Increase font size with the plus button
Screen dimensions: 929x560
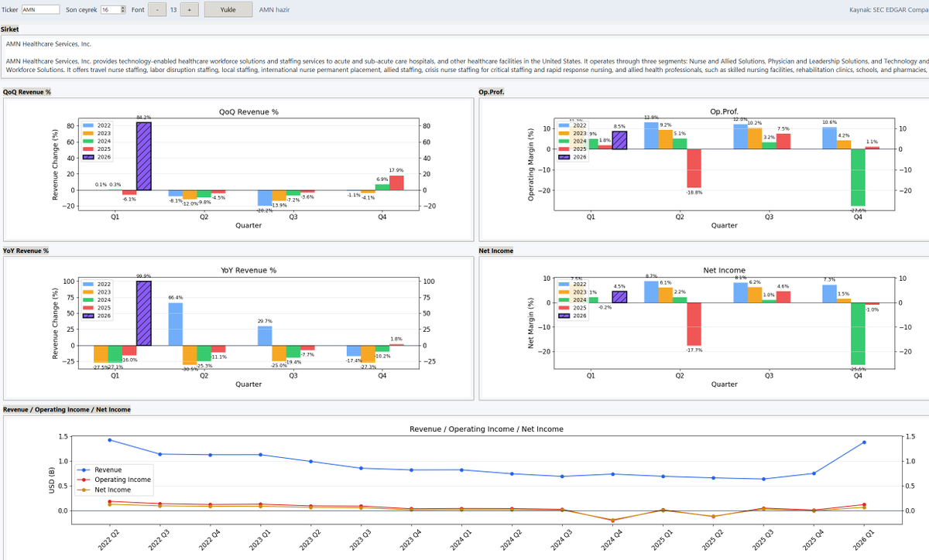coord(190,10)
